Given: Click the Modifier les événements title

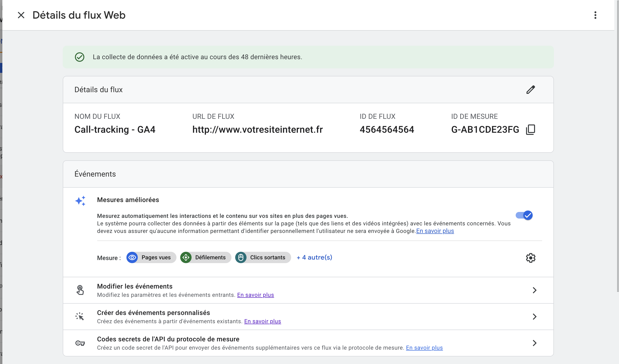Looking at the screenshot, I should coord(135,286).
